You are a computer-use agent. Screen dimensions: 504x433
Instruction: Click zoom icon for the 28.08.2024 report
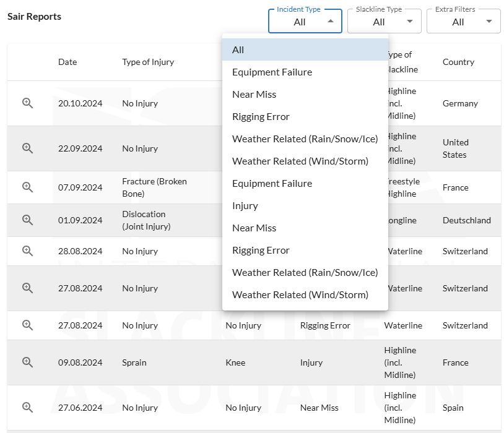(27, 251)
